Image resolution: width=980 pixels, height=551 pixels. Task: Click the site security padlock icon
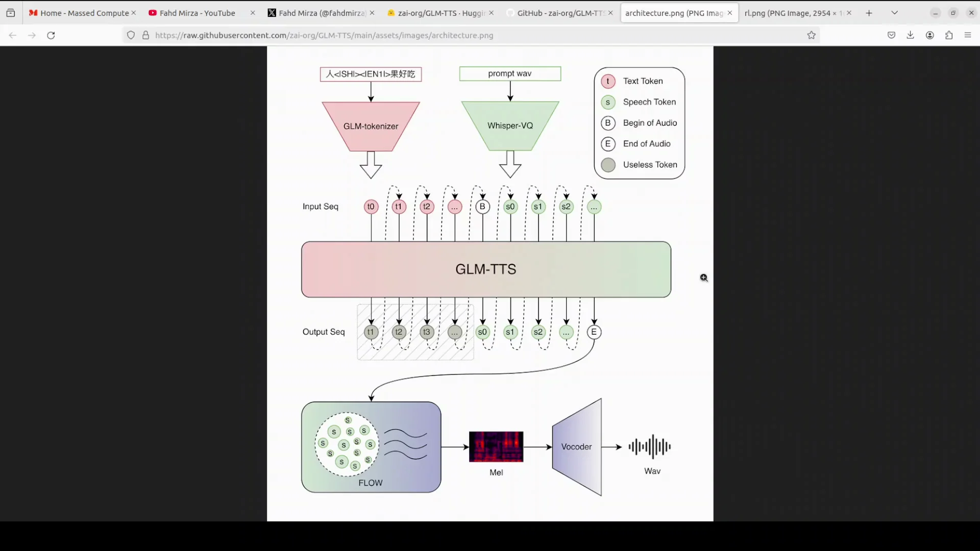point(145,35)
